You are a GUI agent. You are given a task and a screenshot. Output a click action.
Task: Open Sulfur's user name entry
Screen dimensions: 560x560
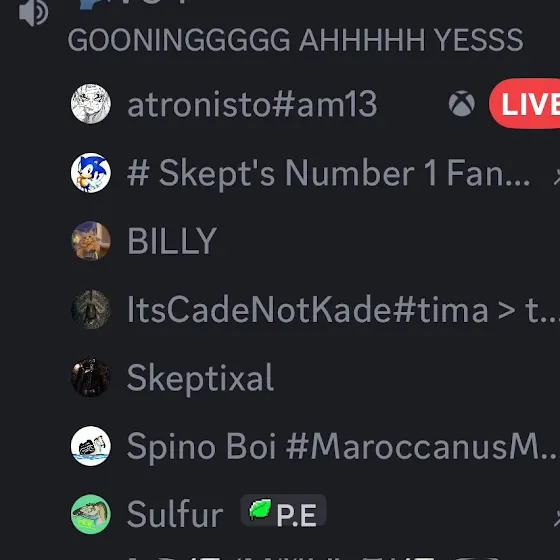[x=175, y=515]
